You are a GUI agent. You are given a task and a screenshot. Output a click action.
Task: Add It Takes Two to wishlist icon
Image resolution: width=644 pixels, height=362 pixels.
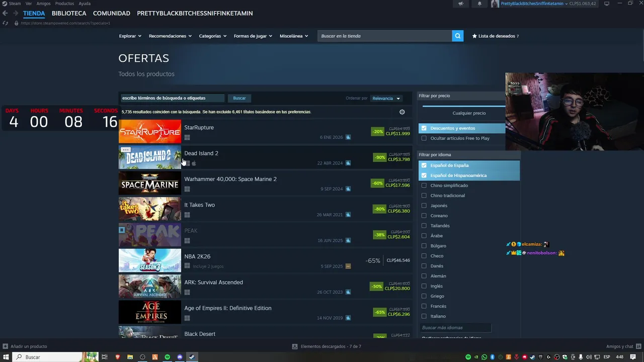click(348, 215)
